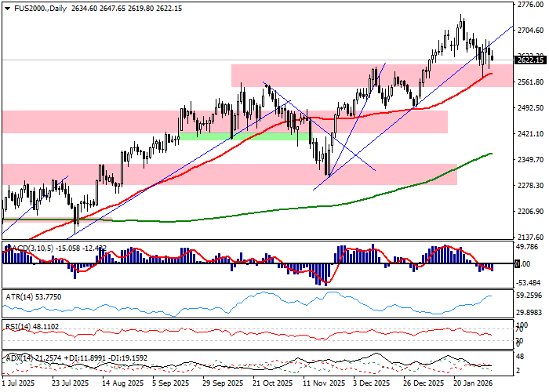Click the FUS2000 Daily chart title
The image size is (549, 392).
(37, 8)
